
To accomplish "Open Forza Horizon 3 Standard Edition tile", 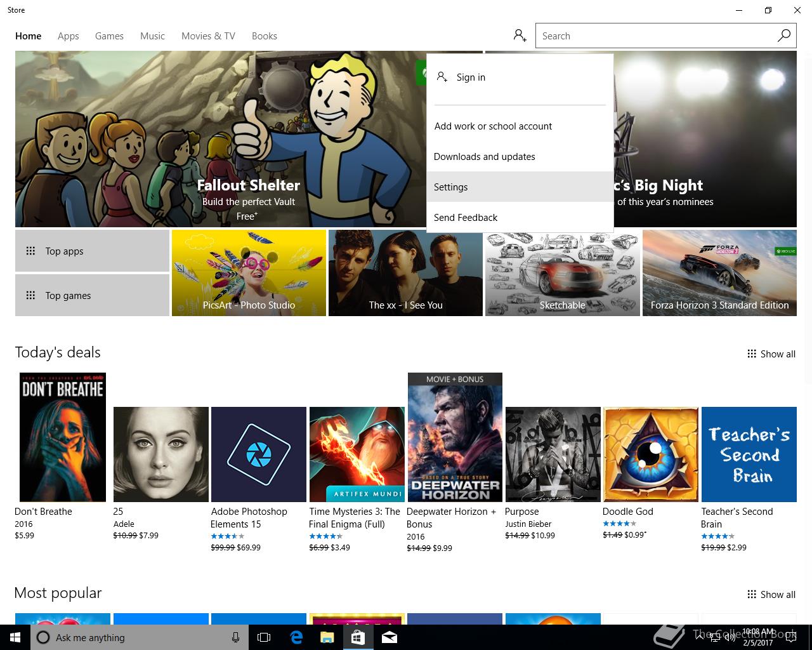I will (x=719, y=273).
